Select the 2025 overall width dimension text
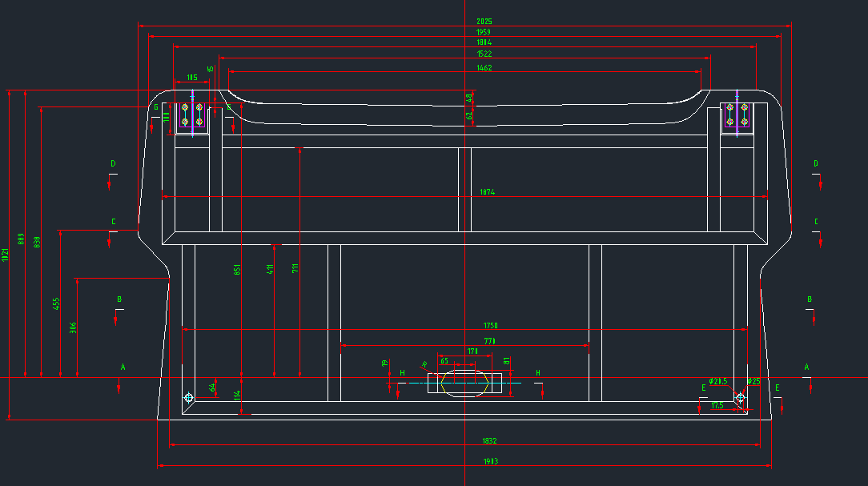868x486 pixels. pos(484,21)
